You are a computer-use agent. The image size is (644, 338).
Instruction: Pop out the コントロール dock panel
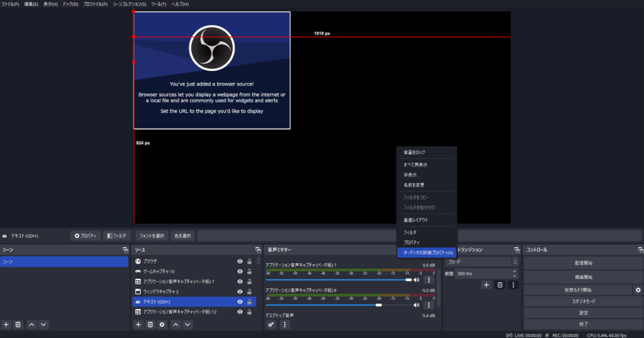tap(640, 249)
